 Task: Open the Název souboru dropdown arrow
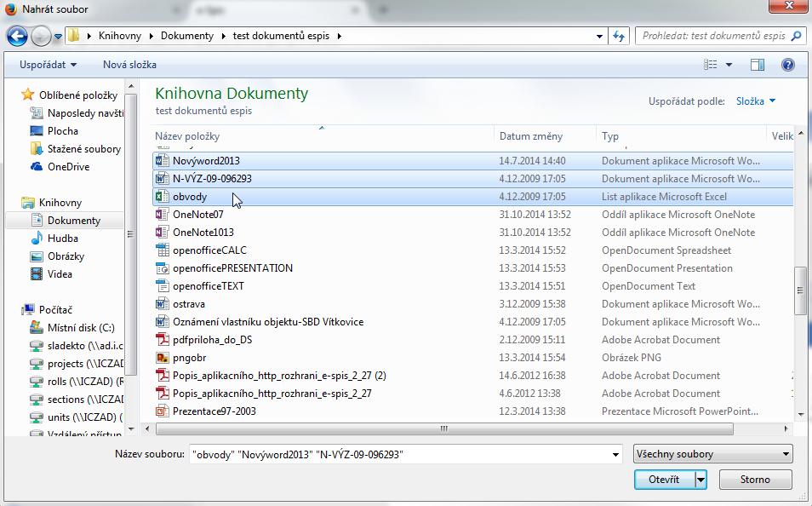tap(615, 455)
